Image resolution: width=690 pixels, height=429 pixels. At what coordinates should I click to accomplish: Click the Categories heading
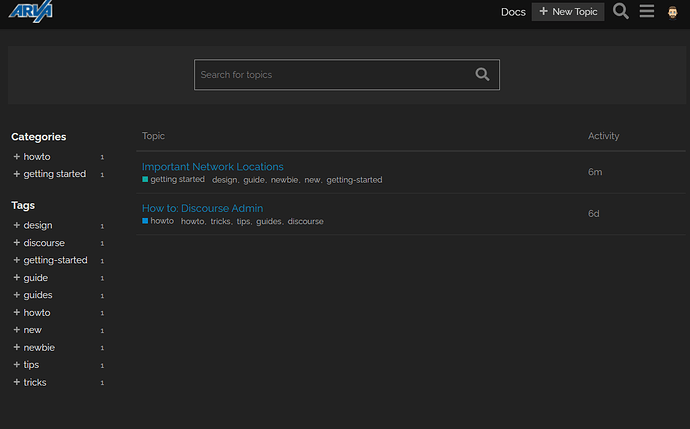pyautogui.click(x=39, y=137)
